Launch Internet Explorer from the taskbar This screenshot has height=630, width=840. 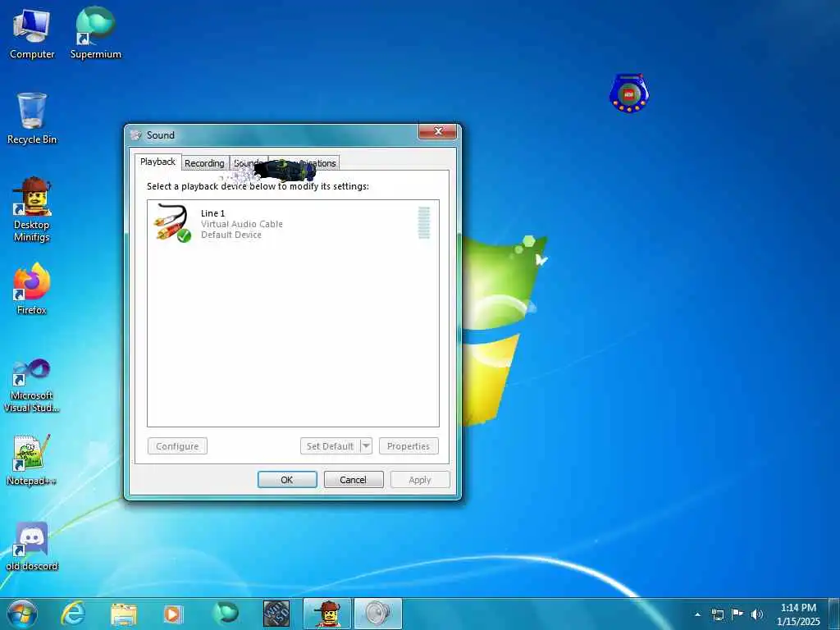pyautogui.click(x=73, y=614)
